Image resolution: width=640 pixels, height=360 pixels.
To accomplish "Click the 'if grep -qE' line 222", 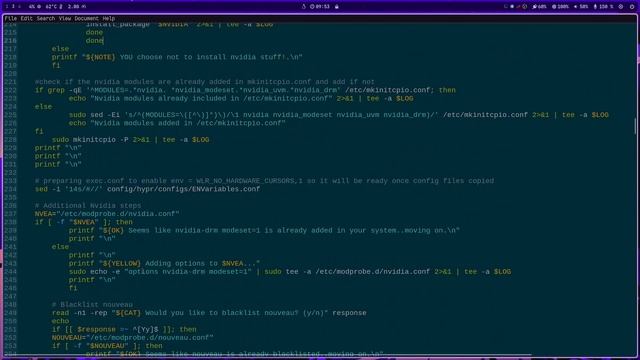I will [245, 90].
